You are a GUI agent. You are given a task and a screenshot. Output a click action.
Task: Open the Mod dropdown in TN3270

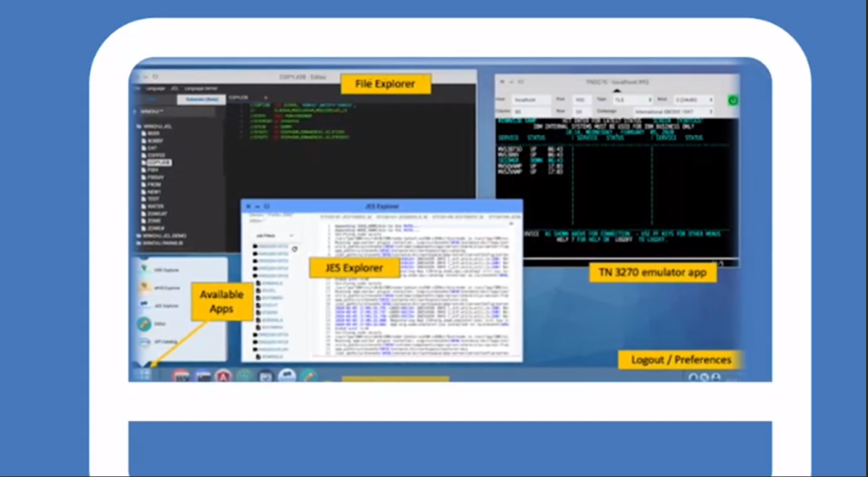click(693, 99)
